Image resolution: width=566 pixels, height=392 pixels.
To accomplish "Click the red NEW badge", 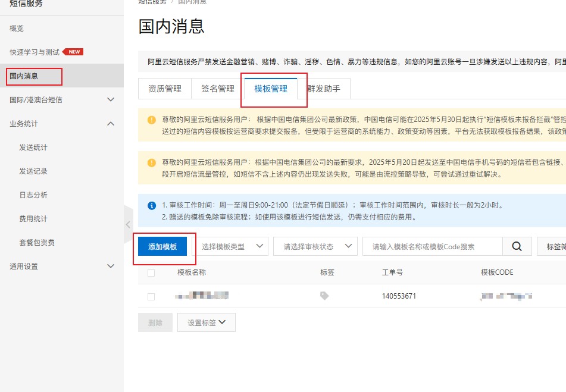I will 73,52.
